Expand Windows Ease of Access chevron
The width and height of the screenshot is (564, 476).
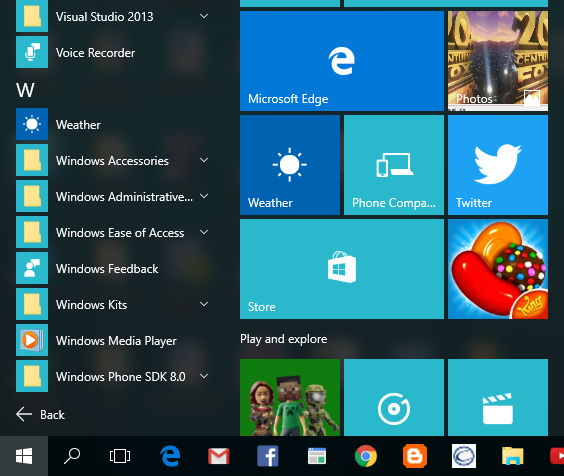click(x=204, y=232)
